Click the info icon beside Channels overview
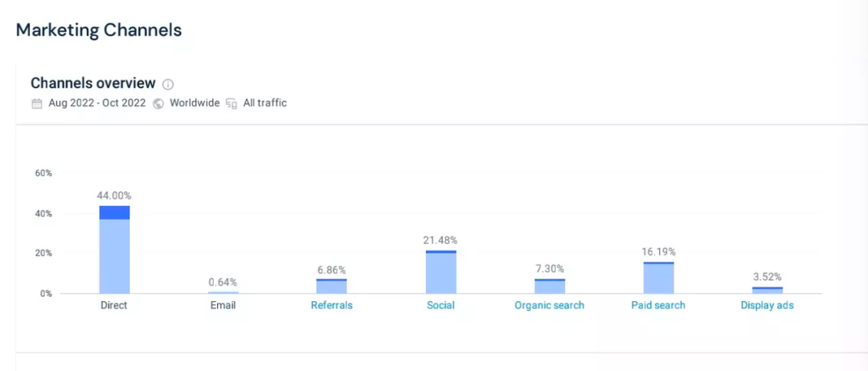Viewport: 868px width, 371px height. [x=168, y=85]
